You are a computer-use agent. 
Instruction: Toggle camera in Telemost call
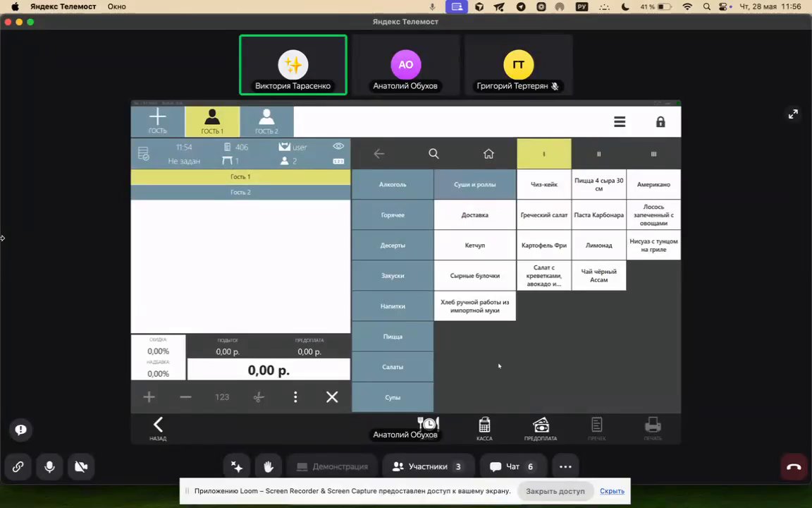click(x=81, y=466)
